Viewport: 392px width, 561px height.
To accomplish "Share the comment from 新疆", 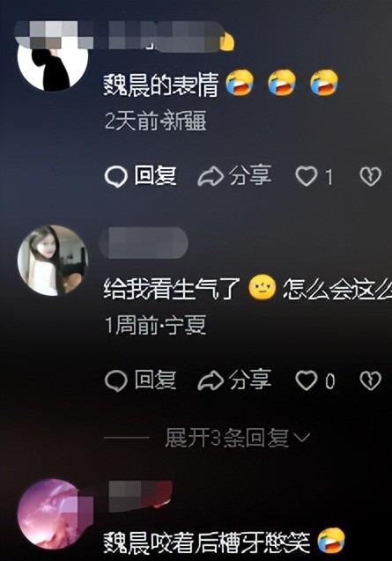I will 234,175.
